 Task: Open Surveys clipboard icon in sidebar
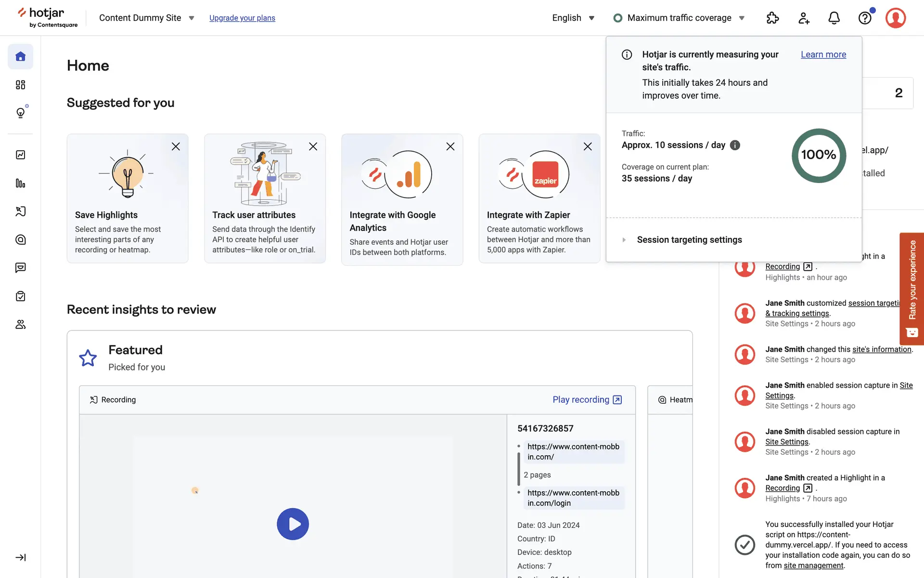(20, 296)
